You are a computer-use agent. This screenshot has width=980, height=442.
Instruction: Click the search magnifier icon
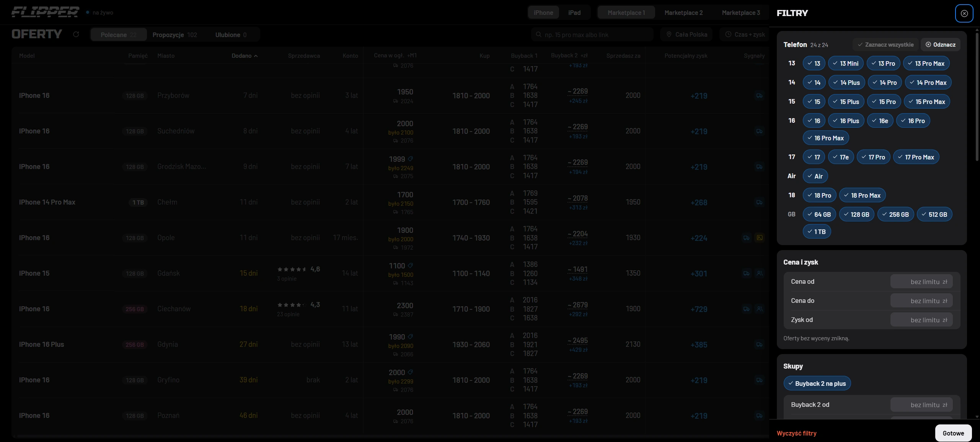pyautogui.click(x=538, y=34)
